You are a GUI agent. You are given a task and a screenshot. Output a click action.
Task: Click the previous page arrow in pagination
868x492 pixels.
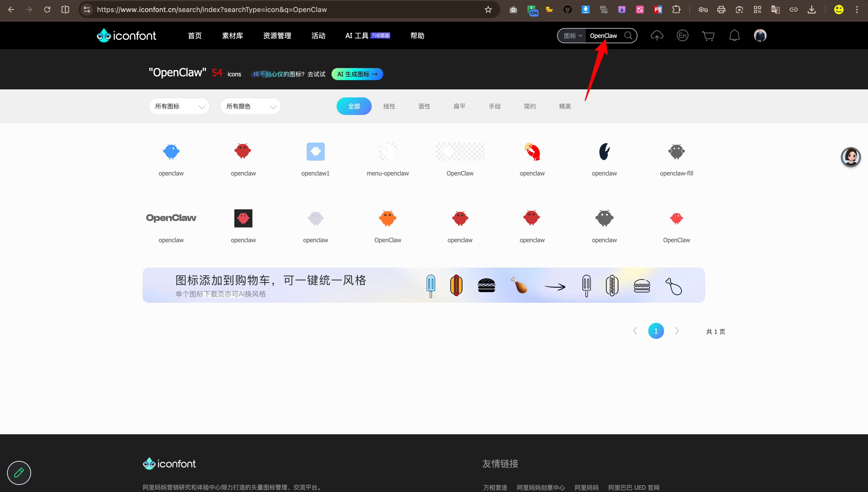tap(635, 331)
